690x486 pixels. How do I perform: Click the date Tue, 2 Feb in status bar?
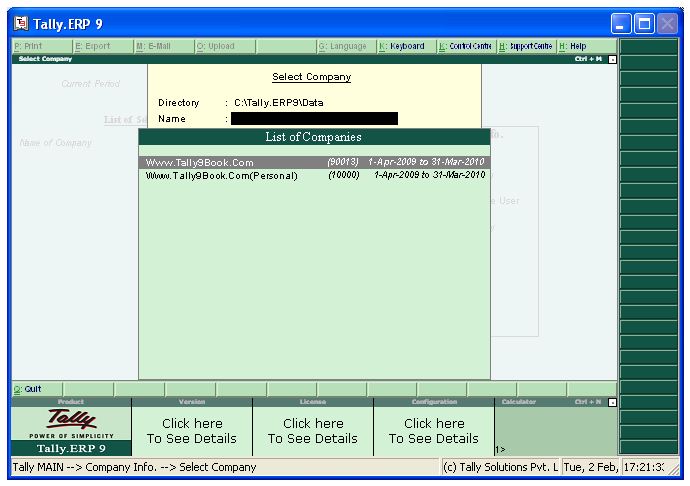click(591, 467)
